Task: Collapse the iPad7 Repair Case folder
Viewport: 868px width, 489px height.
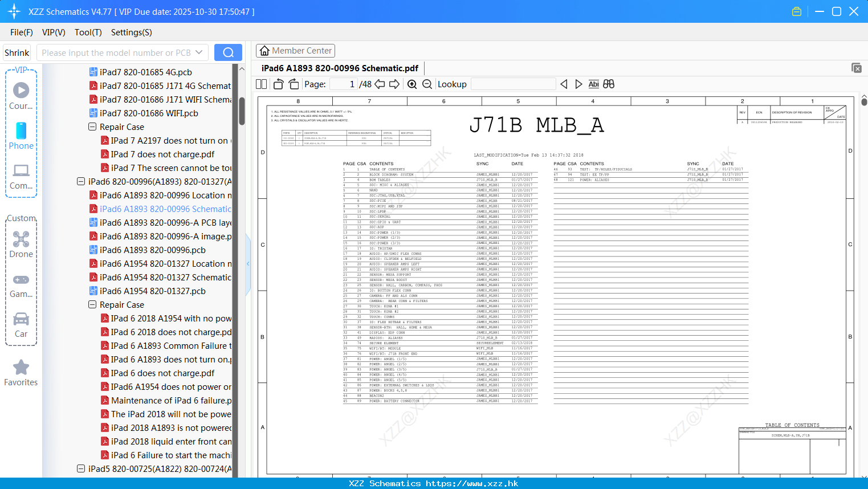Action: pyautogui.click(x=92, y=127)
